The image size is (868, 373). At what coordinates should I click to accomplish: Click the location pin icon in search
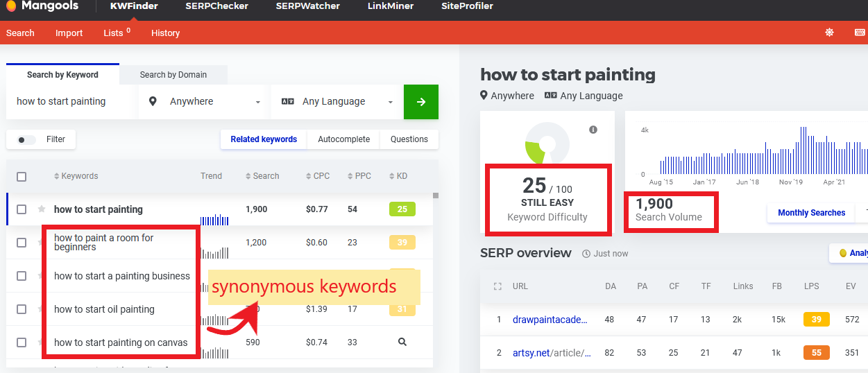[153, 101]
